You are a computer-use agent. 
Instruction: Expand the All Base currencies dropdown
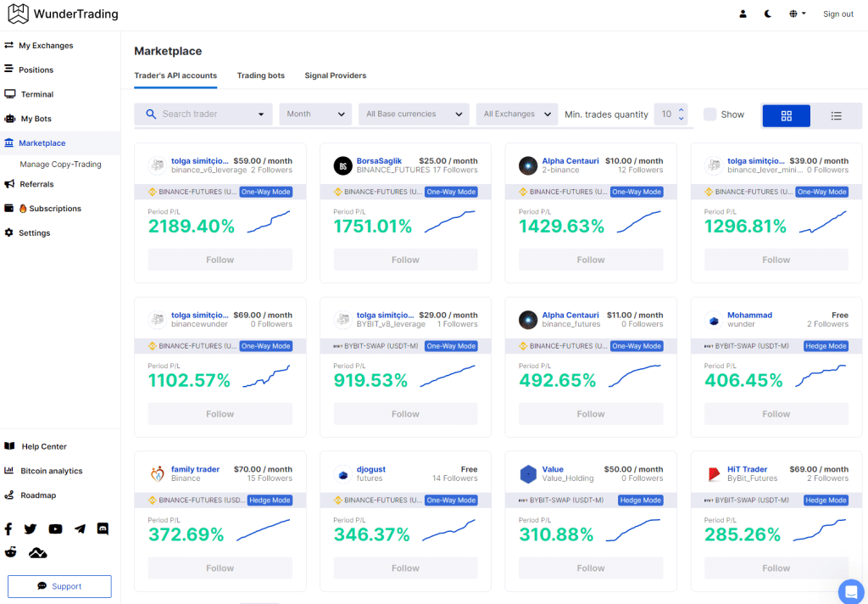point(413,114)
